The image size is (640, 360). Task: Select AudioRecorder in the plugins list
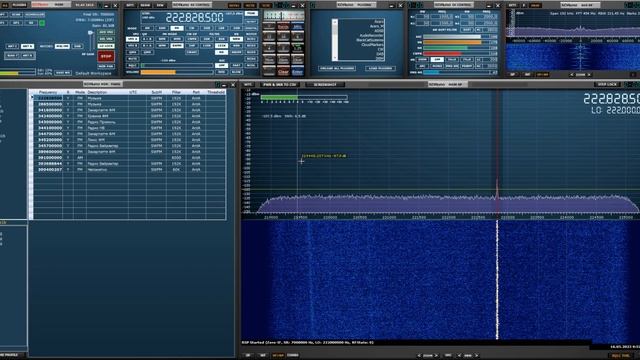pyautogui.click(x=371, y=36)
